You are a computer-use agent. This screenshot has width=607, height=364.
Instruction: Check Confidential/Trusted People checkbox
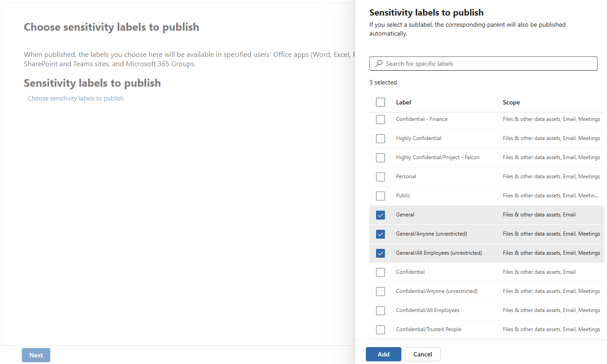380,329
